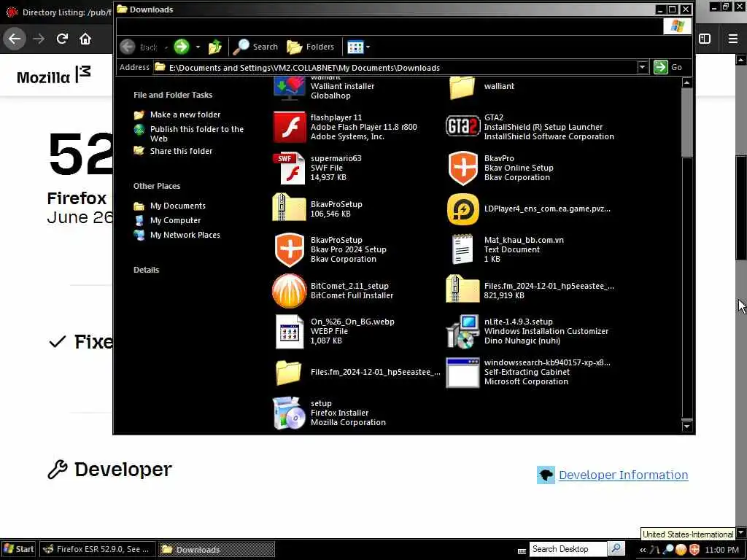The height and width of the screenshot is (560, 747).
Task: Select the supermario63 SWF file icon
Action: tap(289, 168)
